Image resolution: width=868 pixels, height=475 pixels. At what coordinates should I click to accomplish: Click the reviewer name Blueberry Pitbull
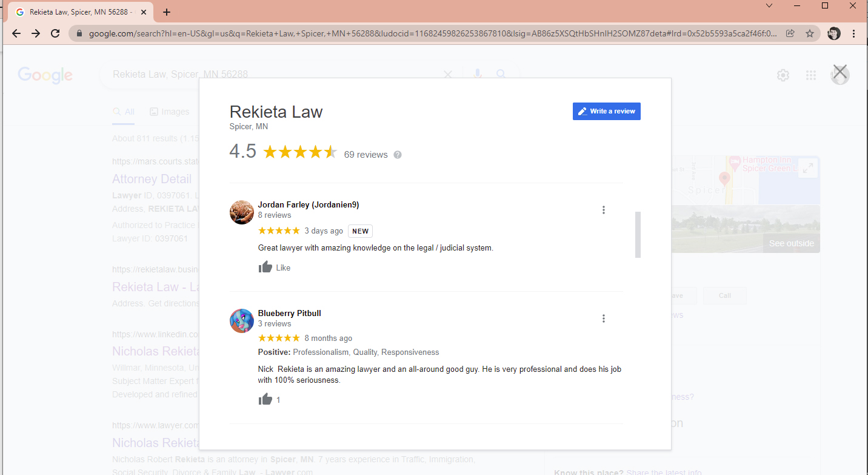290,313
